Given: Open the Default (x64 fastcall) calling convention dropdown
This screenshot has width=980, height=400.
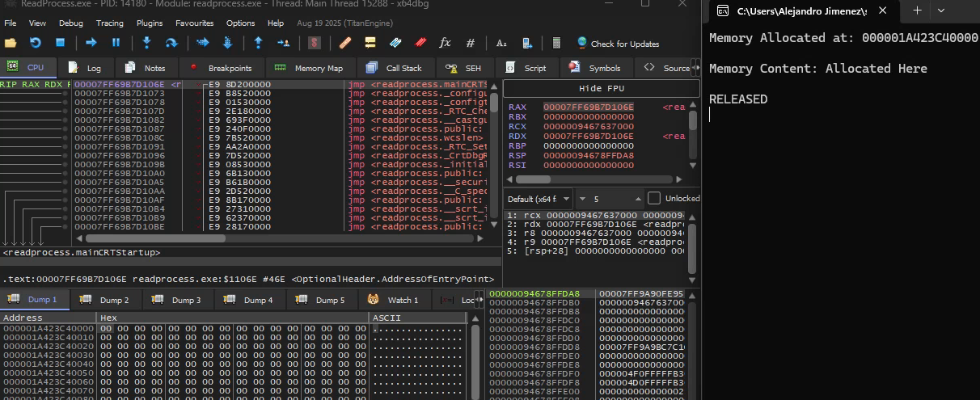Looking at the screenshot, I should (539, 198).
